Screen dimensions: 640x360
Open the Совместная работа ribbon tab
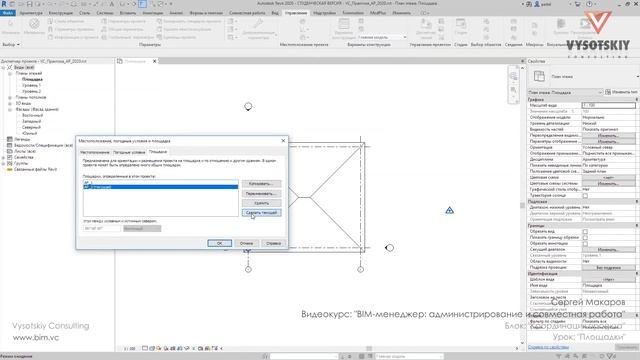tap(247, 13)
